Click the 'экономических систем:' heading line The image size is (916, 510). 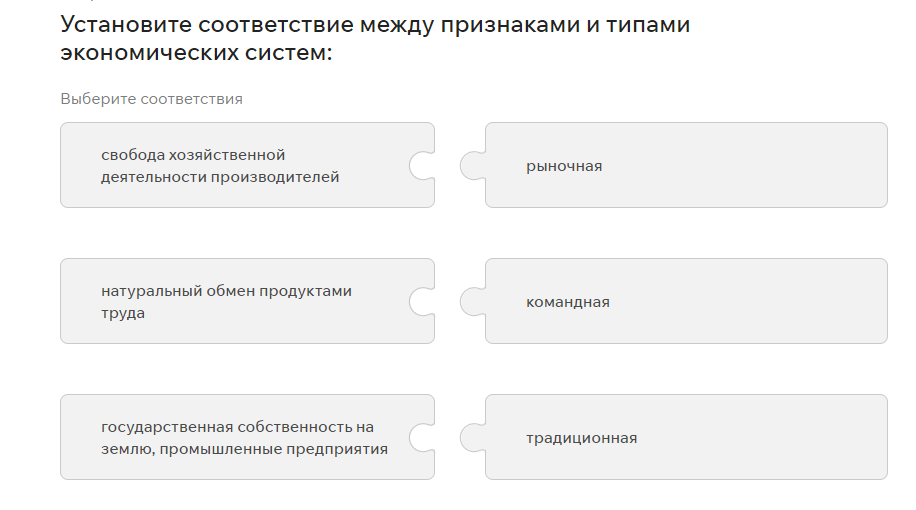[195, 52]
